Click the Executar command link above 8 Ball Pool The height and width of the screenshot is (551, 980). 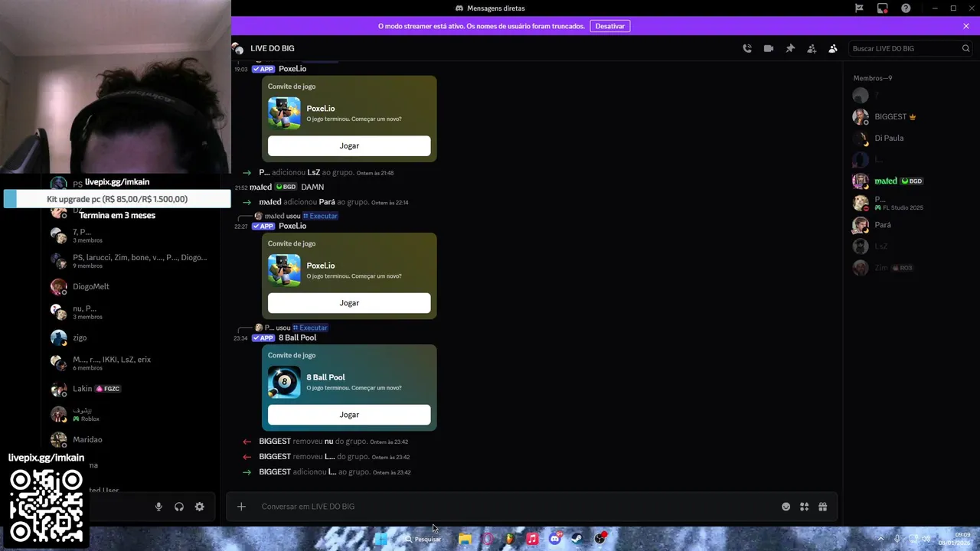tap(310, 328)
